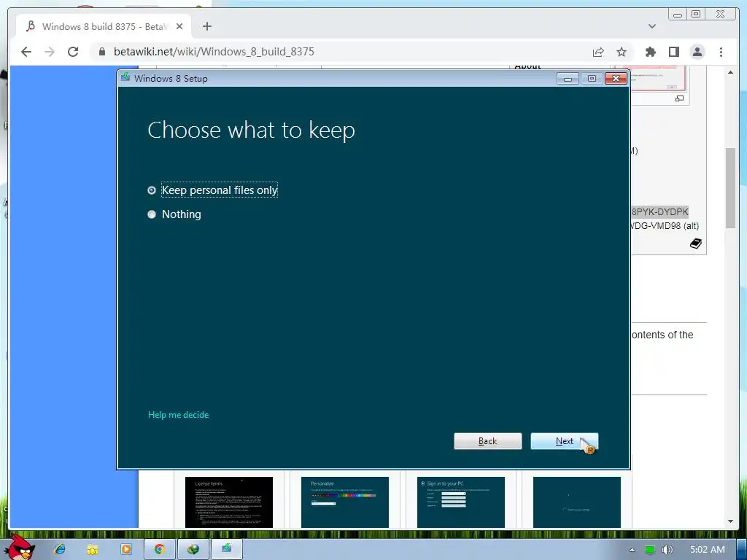Viewport: 747px width, 560px height.
Task: Minimize the Chrome window
Action: click(678, 15)
